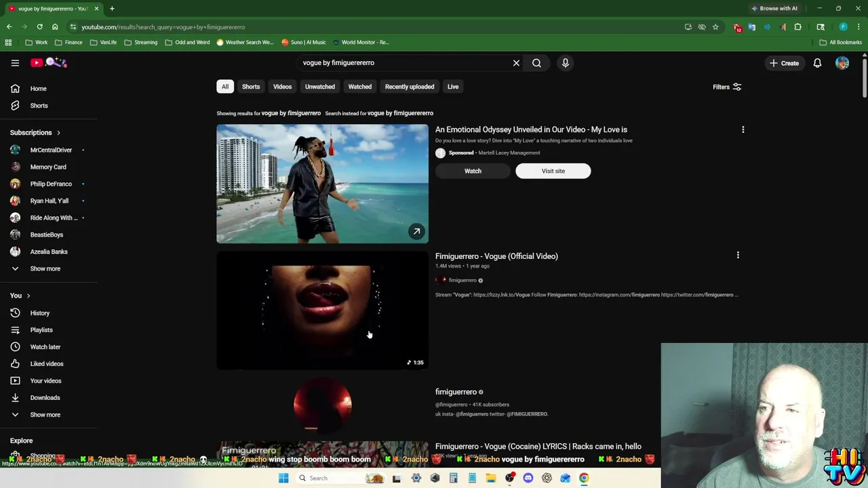Reload the page in Chrome
This screenshot has width=868, height=488.
pyautogui.click(x=39, y=27)
